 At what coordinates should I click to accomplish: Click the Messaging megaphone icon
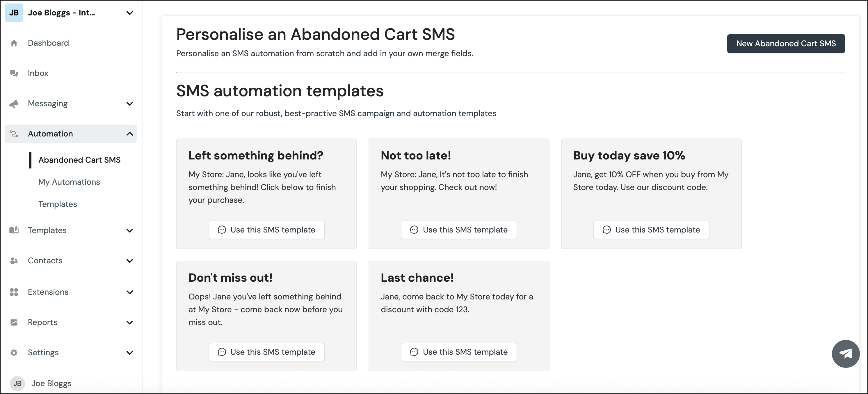[x=14, y=104]
